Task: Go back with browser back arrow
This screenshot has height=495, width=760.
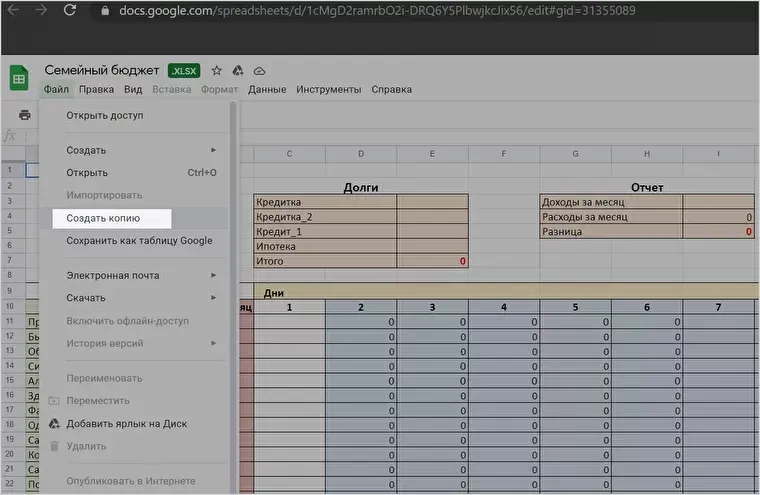Action: point(13,10)
